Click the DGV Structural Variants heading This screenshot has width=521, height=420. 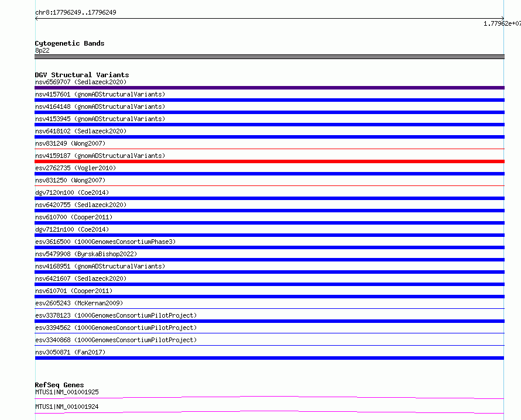click(82, 75)
